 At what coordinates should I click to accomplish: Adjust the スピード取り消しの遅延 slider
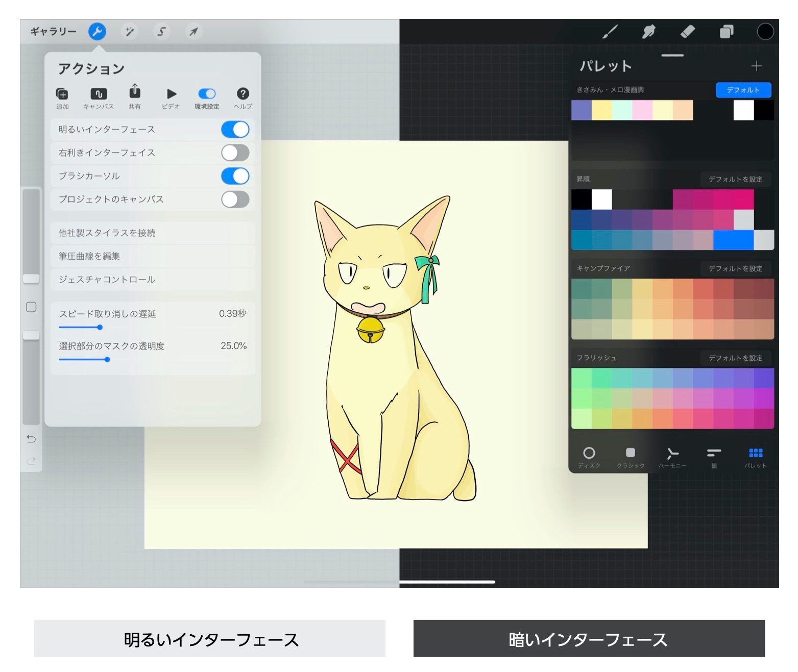[100, 327]
